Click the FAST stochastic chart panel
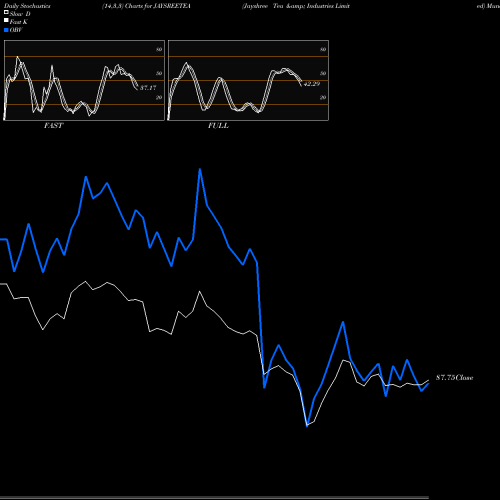The width and height of the screenshot is (500, 500). 84,80
